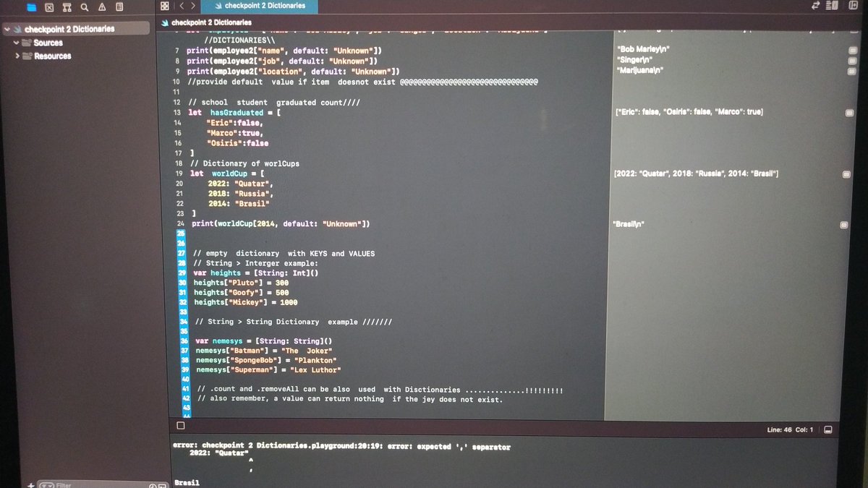Click the 2022: "Quatar" code line
This screenshot has height=488, width=868.
click(241, 184)
